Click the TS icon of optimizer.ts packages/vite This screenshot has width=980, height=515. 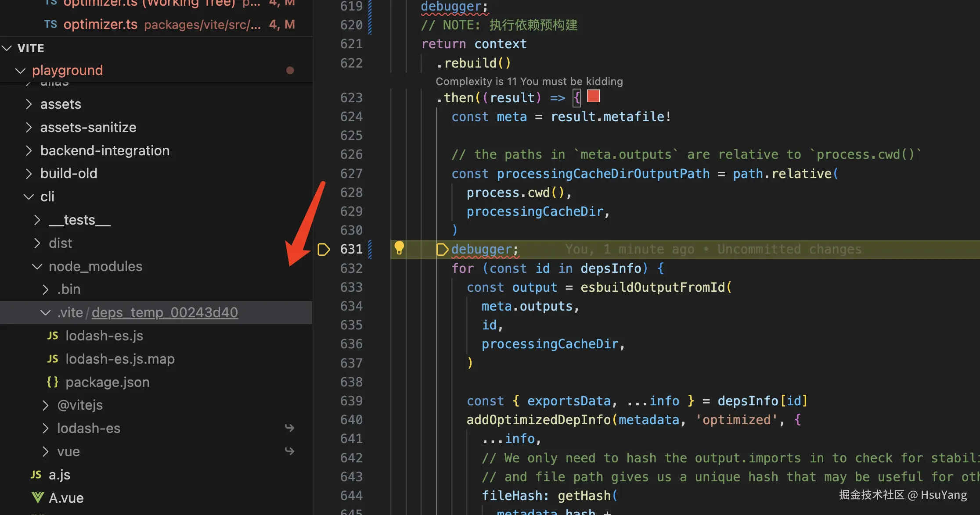(x=50, y=24)
